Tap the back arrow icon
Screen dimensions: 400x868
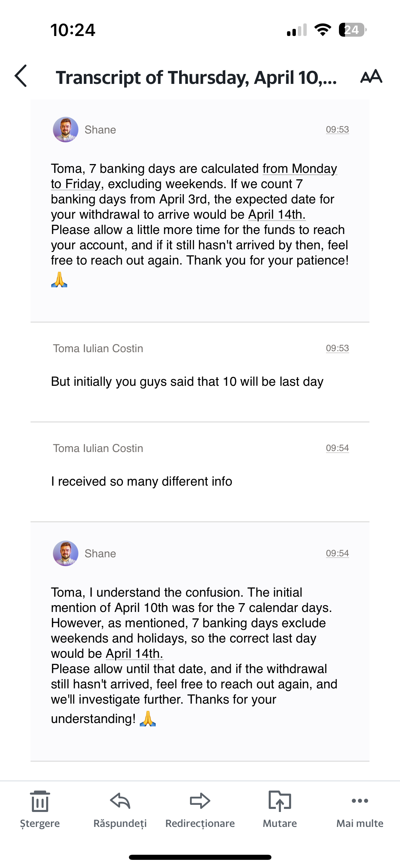tap(21, 76)
